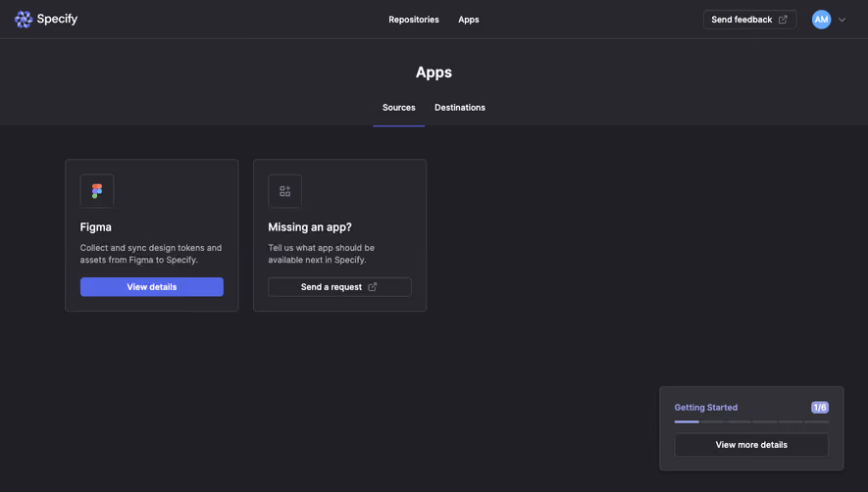Click the Specify brand name text
Screen dimensions: 868x492
(57, 19)
